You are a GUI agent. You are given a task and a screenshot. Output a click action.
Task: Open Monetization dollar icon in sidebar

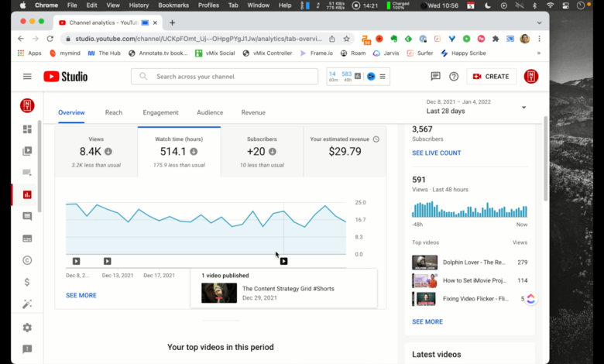[x=27, y=282]
